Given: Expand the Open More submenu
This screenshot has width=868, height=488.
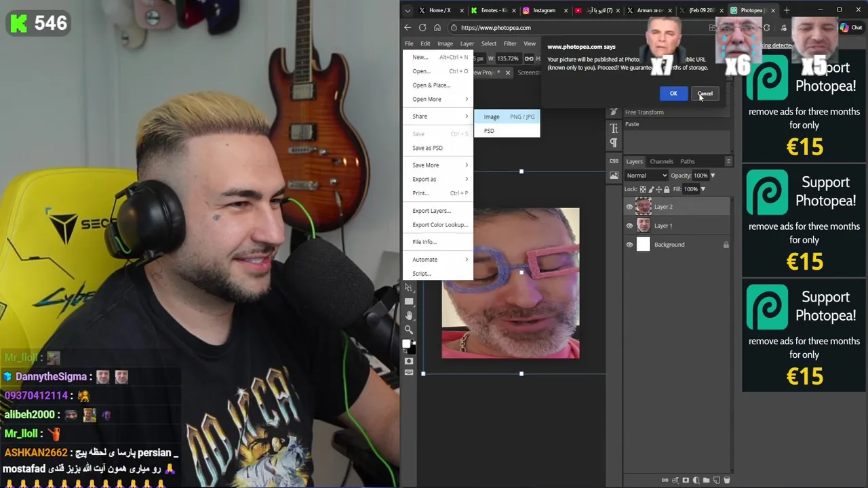Looking at the screenshot, I should [x=439, y=99].
